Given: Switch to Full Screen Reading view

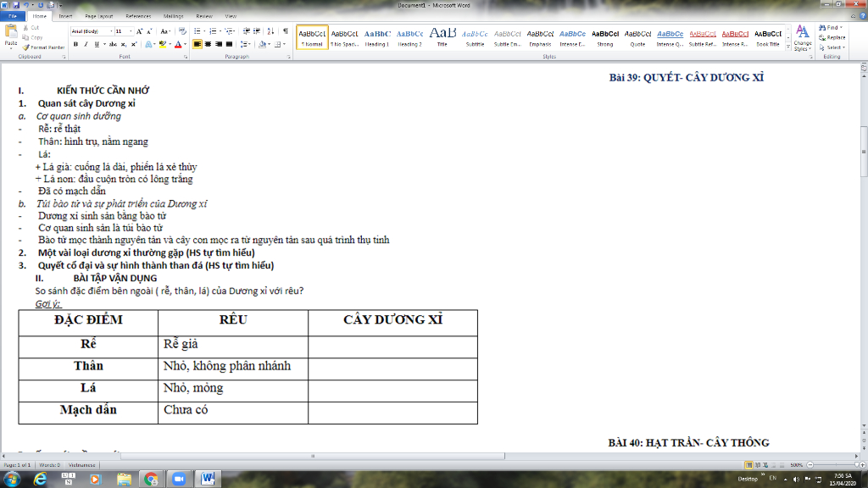Looking at the screenshot, I should click(x=757, y=465).
